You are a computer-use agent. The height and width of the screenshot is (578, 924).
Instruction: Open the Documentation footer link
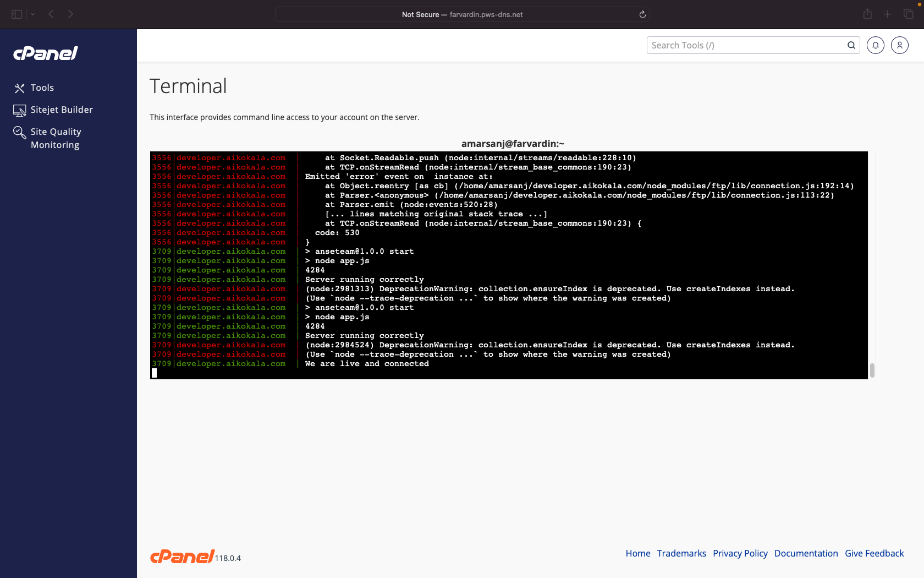pyautogui.click(x=806, y=553)
